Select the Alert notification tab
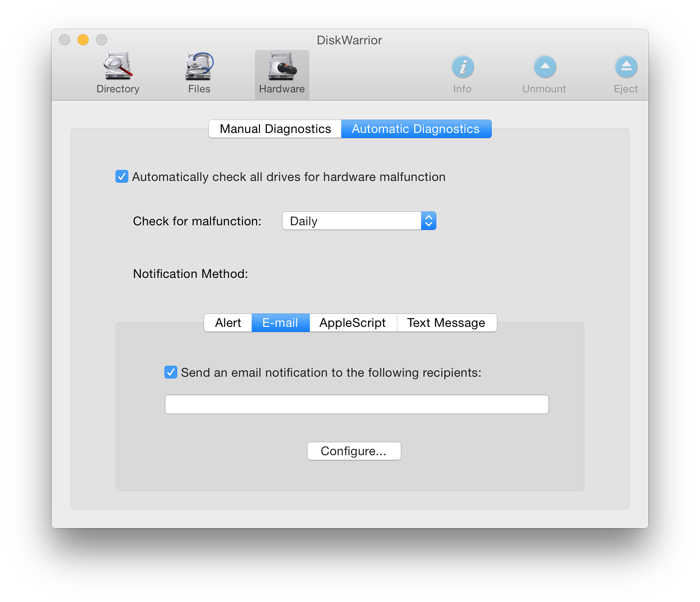The width and height of the screenshot is (700, 602). coord(228,323)
